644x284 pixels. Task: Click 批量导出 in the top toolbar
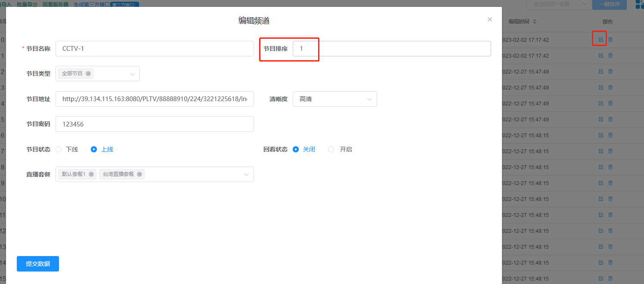coord(27,4)
